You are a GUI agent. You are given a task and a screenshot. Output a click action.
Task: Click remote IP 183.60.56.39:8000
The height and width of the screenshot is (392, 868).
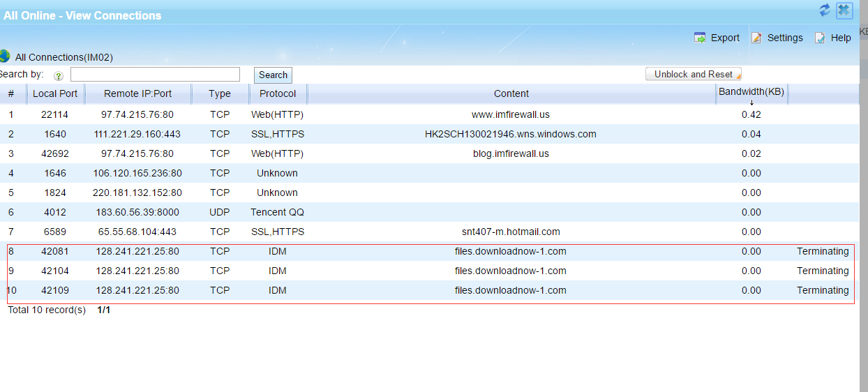(137, 212)
